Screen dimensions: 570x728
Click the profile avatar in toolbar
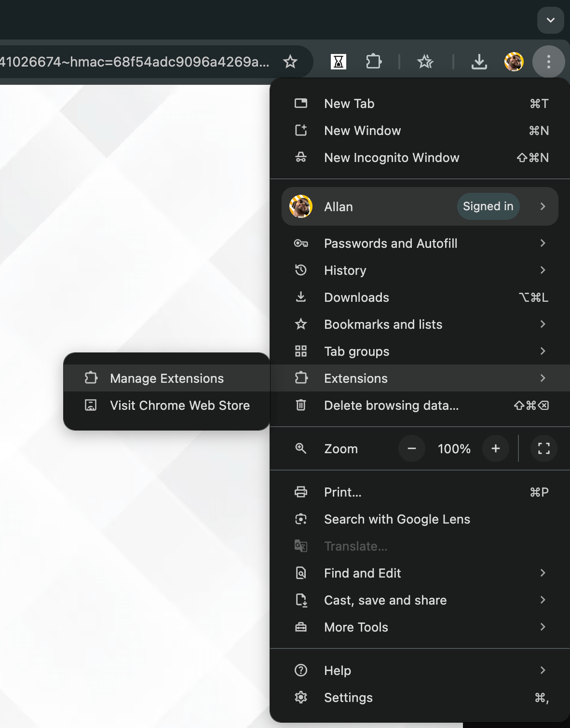(x=514, y=62)
